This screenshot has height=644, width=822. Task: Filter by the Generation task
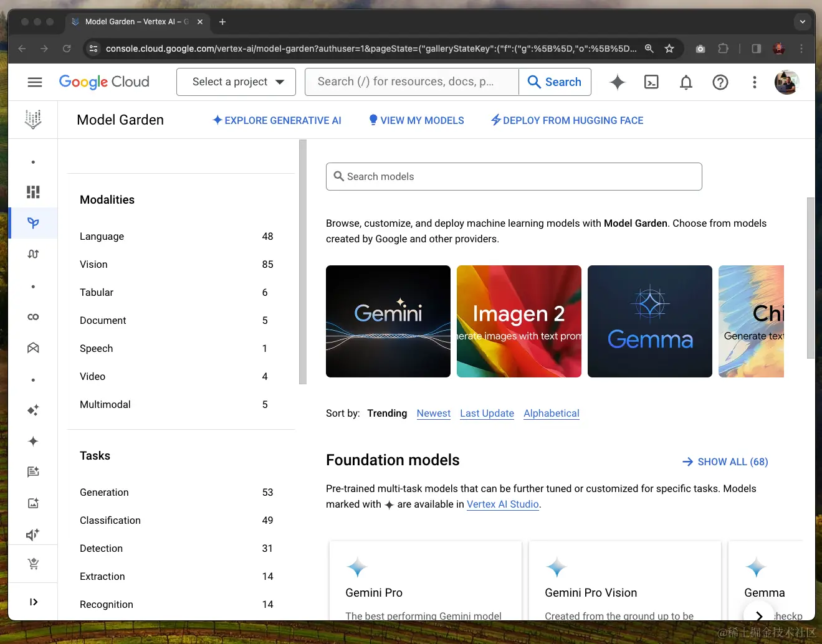[176, 493]
